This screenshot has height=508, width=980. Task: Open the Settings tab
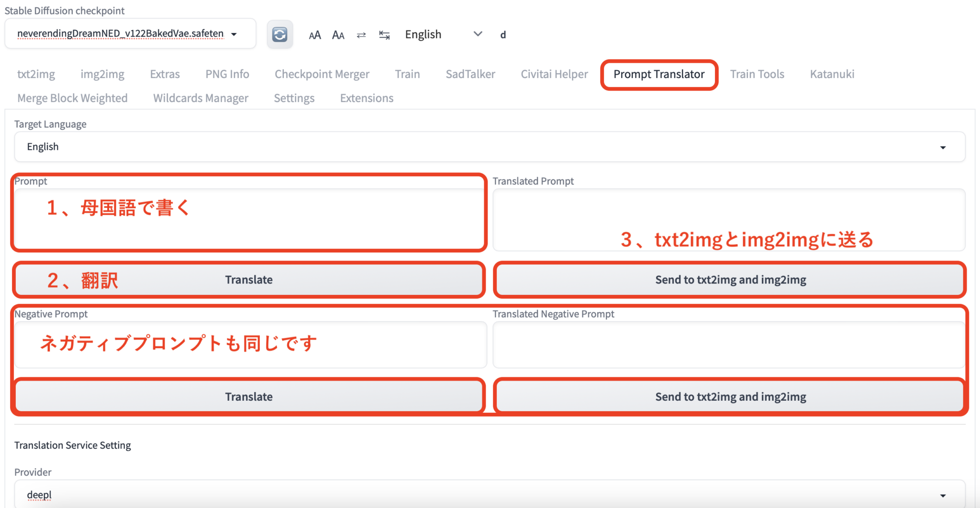pyautogui.click(x=294, y=98)
